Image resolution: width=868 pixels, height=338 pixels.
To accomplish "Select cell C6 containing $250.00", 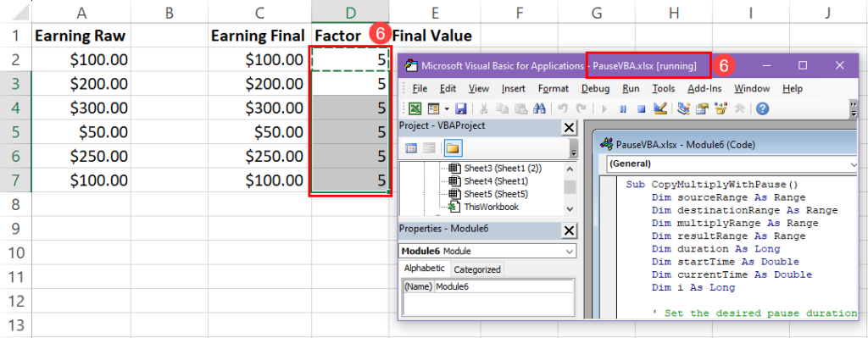I will [x=259, y=156].
